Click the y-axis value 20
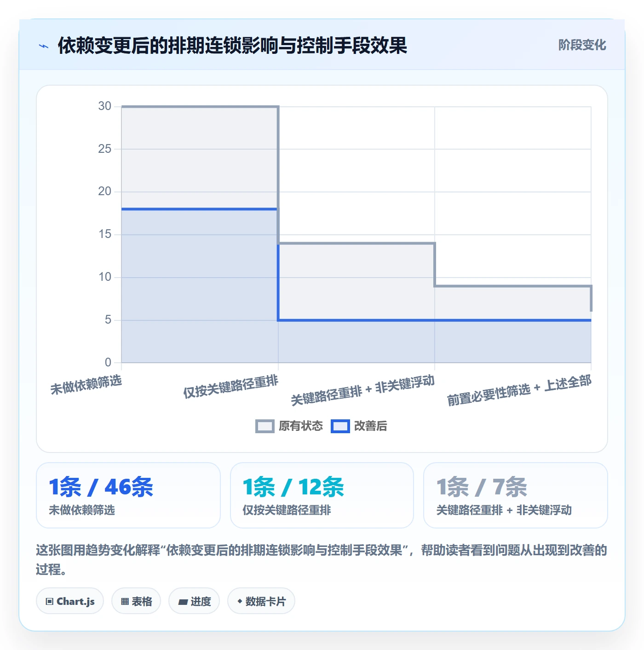The height and width of the screenshot is (650, 644). pyautogui.click(x=105, y=192)
